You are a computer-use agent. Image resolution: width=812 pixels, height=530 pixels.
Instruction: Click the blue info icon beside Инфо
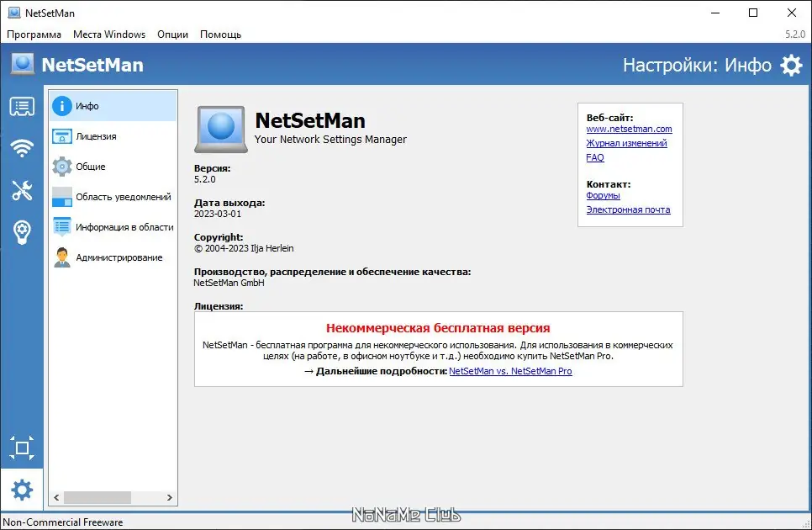[62, 106]
